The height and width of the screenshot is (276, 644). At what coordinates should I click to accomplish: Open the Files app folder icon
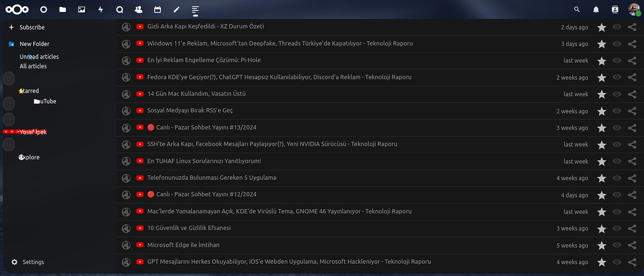click(x=62, y=9)
